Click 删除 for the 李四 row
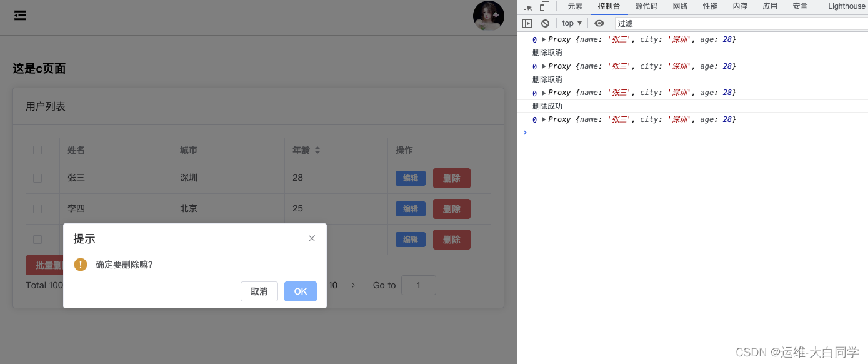Viewport: 868px width, 364px height. pos(452,209)
